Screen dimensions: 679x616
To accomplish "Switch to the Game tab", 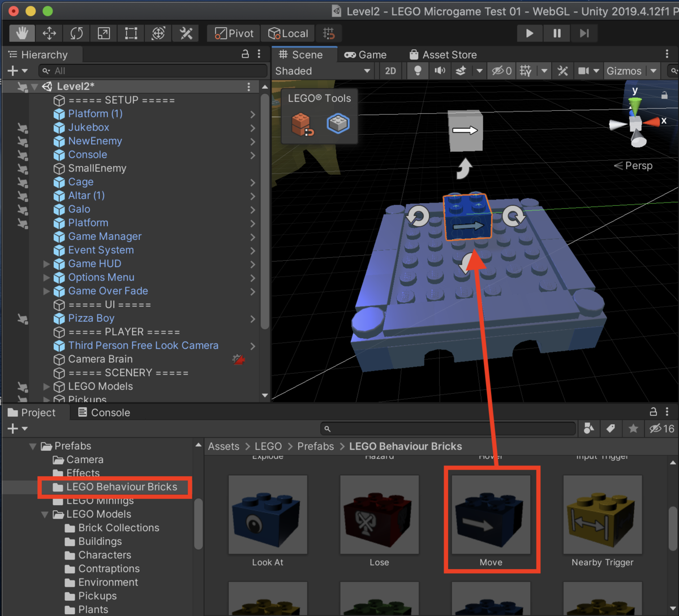I will click(366, 55).
